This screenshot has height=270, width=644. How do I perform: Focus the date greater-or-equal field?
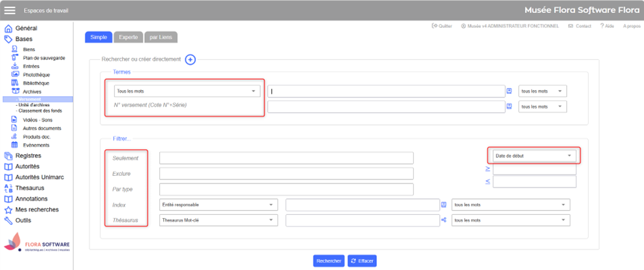534,168
